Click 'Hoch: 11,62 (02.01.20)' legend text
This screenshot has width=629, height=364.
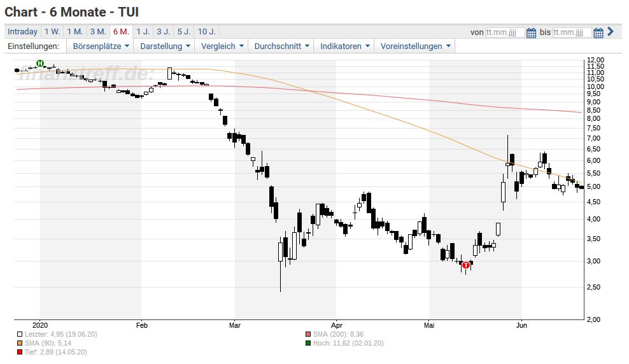pyautogui.click(x=348, y=343)
